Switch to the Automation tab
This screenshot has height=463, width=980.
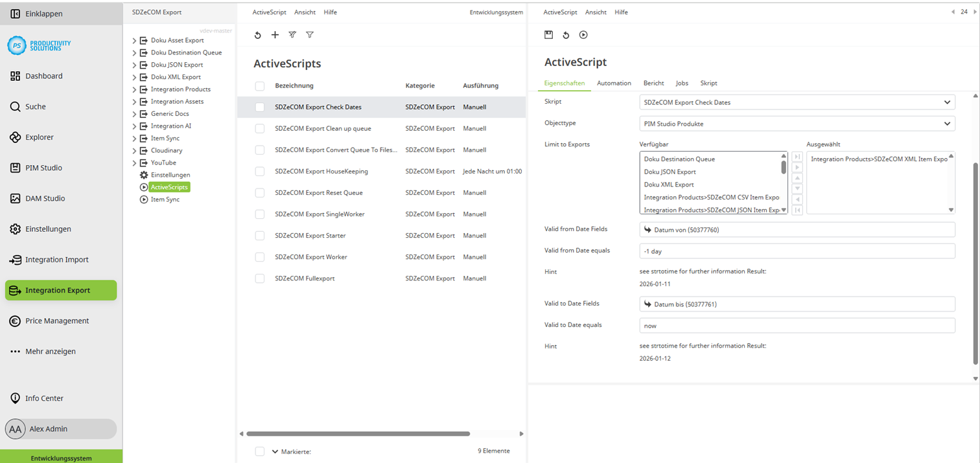tap(613, 83)
